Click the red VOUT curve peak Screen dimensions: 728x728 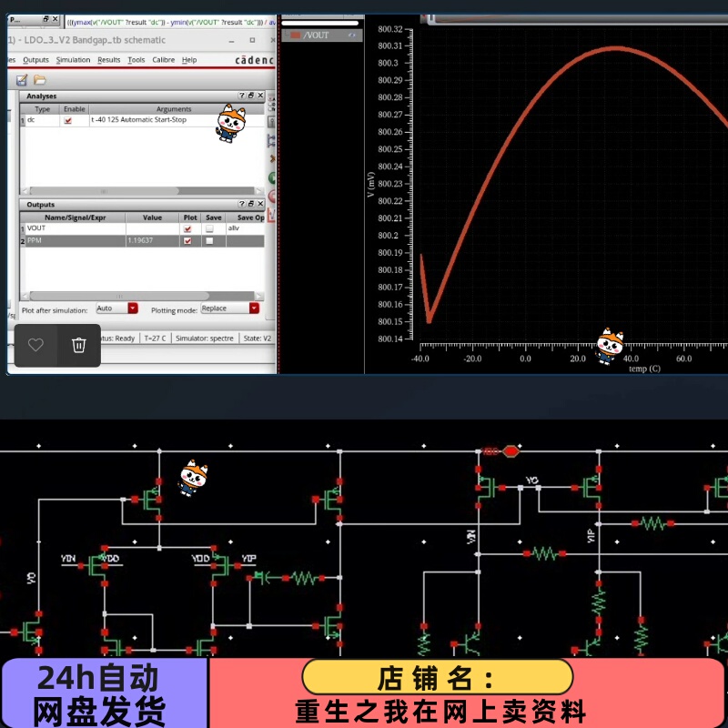(x=616, y=48)
